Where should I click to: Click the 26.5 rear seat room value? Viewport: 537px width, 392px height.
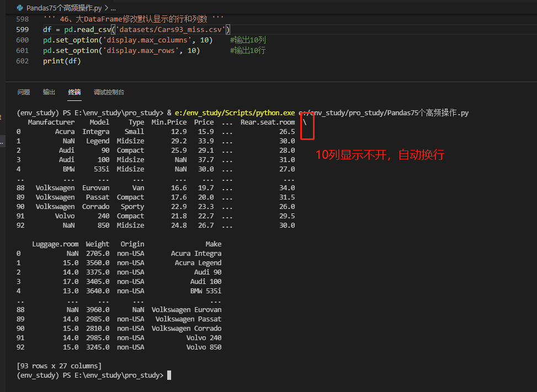click(x=287, y=132)
